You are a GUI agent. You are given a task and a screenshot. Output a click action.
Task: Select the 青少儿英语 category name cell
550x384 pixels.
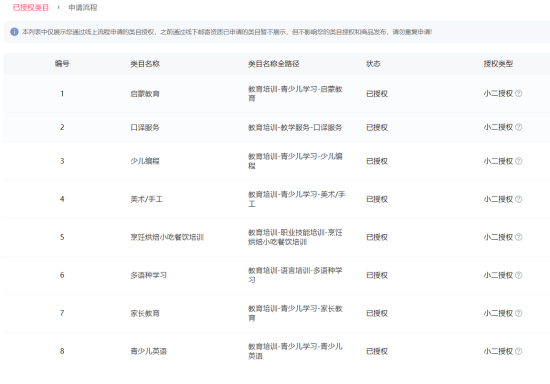coord(148,351)
